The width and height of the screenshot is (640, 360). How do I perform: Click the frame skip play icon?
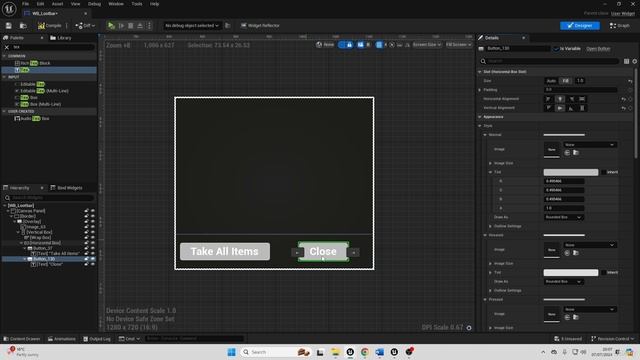point(121,26)
